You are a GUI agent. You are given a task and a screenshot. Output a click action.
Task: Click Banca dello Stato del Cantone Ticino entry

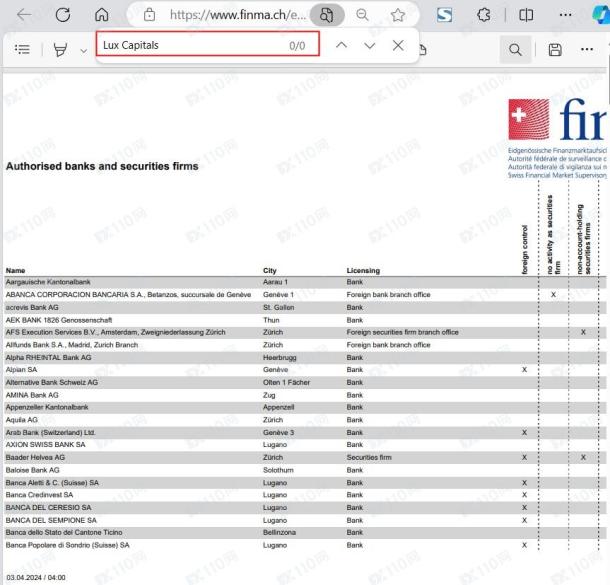(x=64, y=532)
